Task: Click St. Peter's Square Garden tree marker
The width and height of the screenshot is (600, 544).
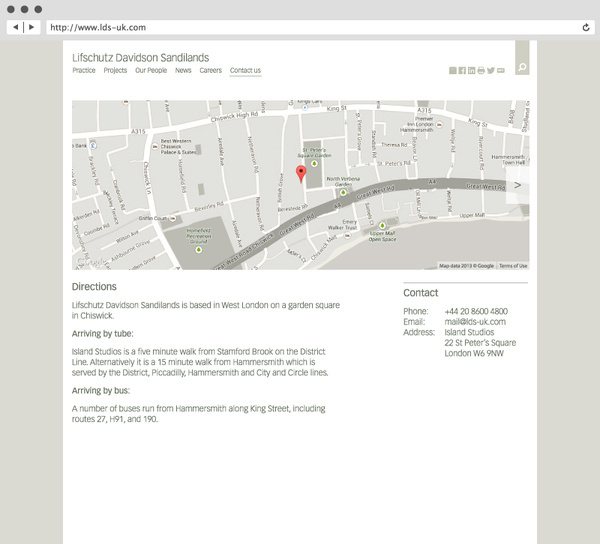Action: coord(314,164)
